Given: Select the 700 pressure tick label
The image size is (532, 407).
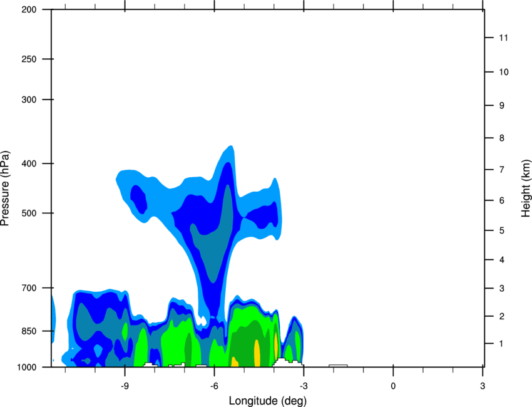Looking at the screenshot, I should [29, 288].
